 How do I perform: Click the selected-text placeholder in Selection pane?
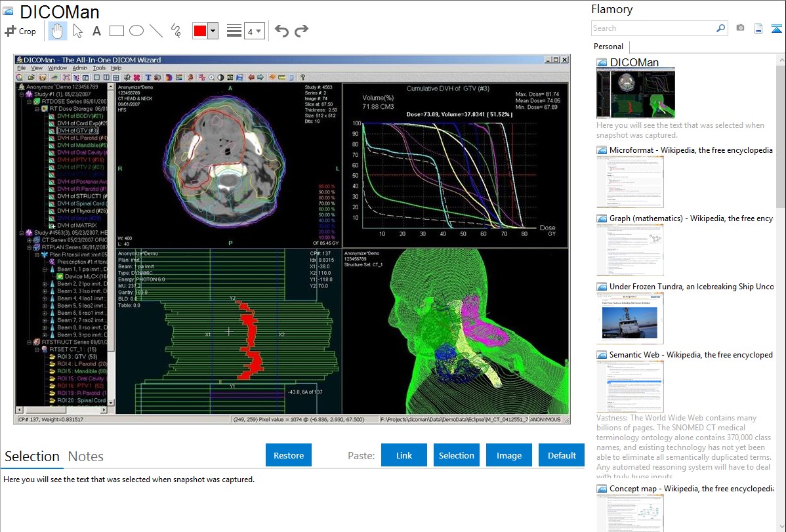click(129, 480)
